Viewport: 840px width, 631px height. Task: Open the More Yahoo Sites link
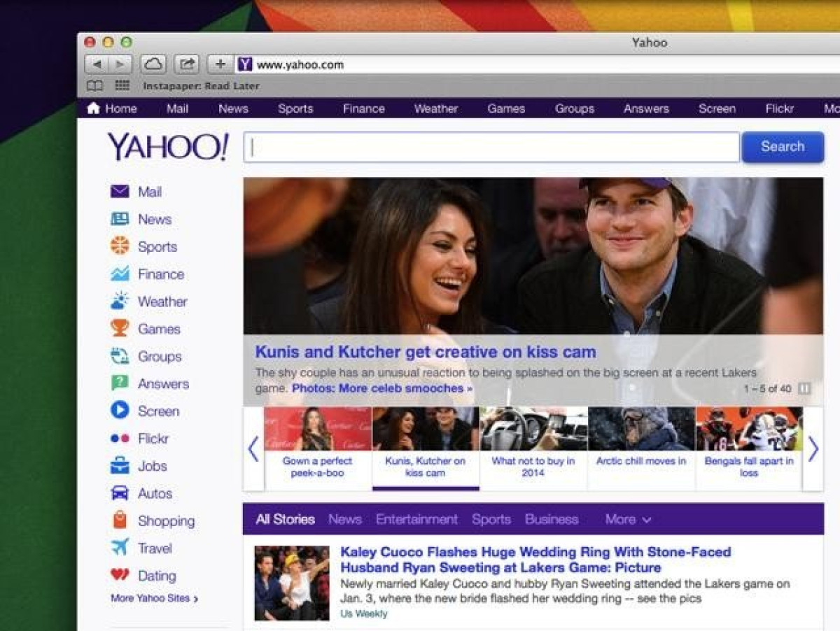pyautogui.click(x=154, y=598)
